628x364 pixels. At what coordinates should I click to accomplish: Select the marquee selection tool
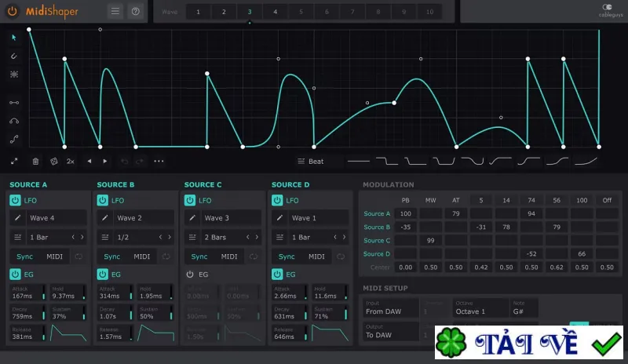pos(14,75)
